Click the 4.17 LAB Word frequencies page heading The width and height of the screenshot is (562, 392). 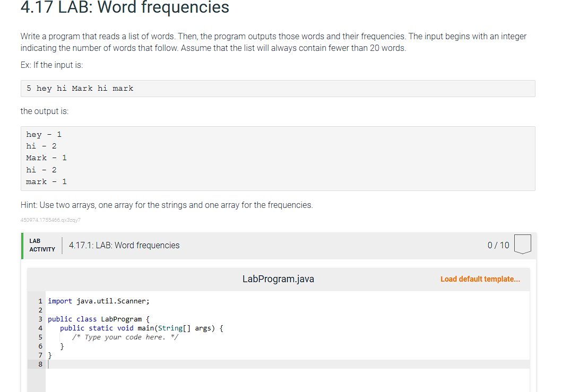coord(124,8)
